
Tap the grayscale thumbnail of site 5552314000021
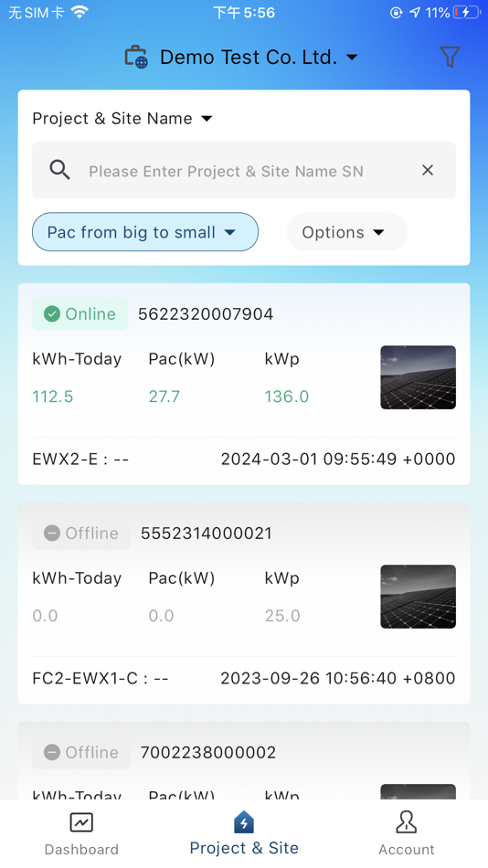[419, 597]
